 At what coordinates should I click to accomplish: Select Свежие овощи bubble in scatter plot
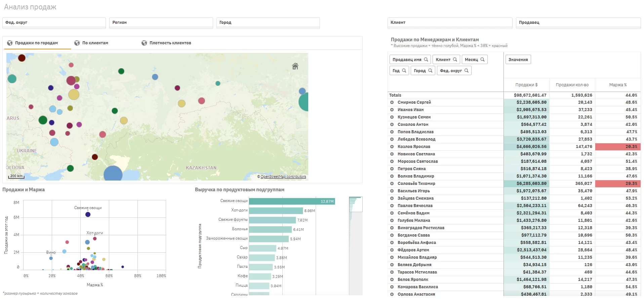tap(88, 214)
